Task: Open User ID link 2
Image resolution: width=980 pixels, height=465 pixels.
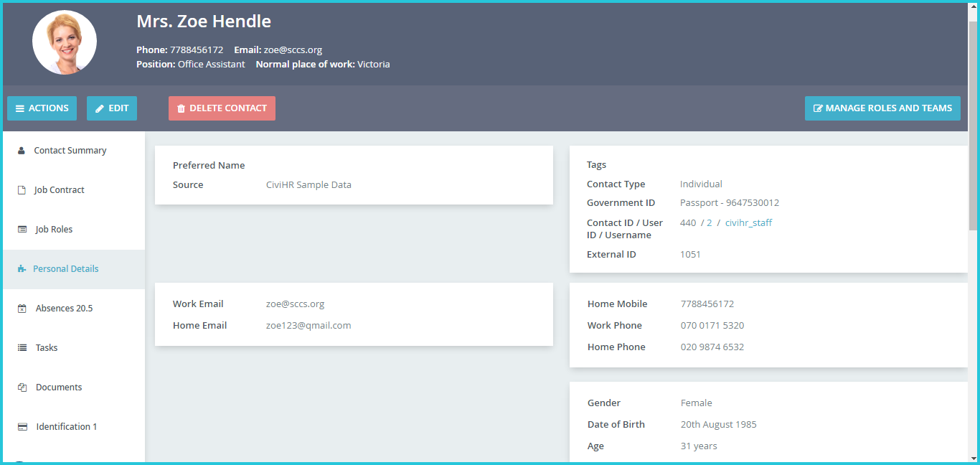Action: (x=710, y=223)
